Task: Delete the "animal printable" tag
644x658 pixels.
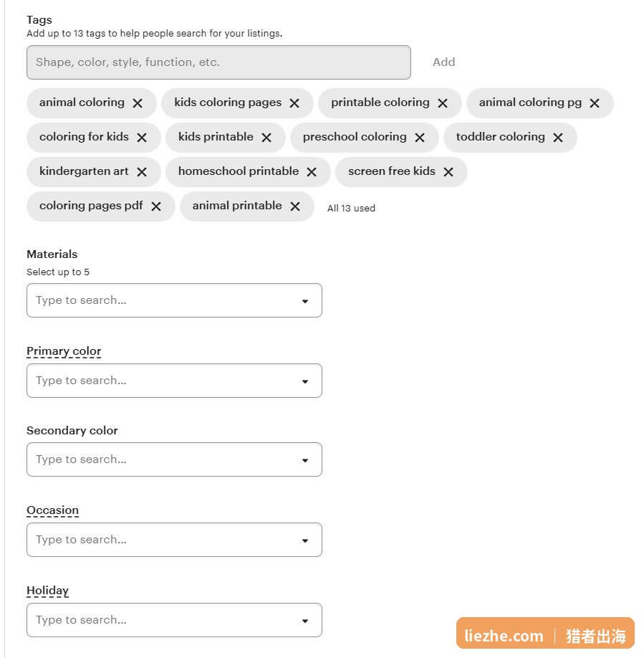Action: (x=295, y=206)
